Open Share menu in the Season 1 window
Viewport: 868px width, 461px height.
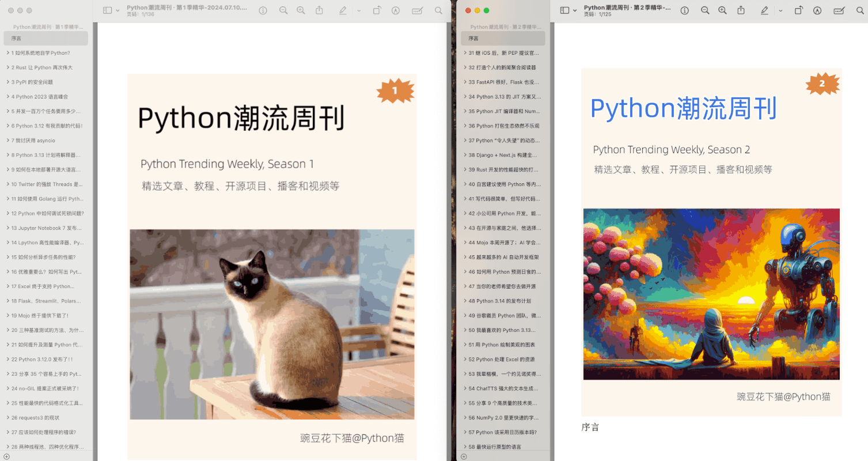[320, 10]
